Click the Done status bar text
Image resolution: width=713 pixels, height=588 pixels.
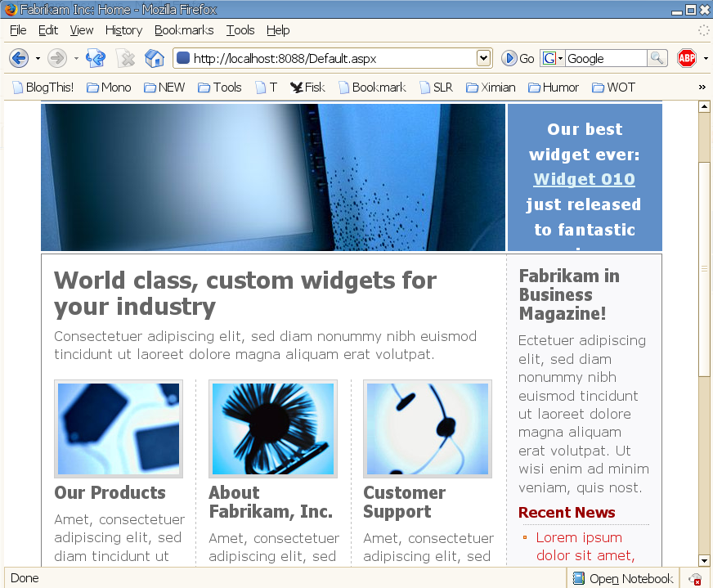25,578
